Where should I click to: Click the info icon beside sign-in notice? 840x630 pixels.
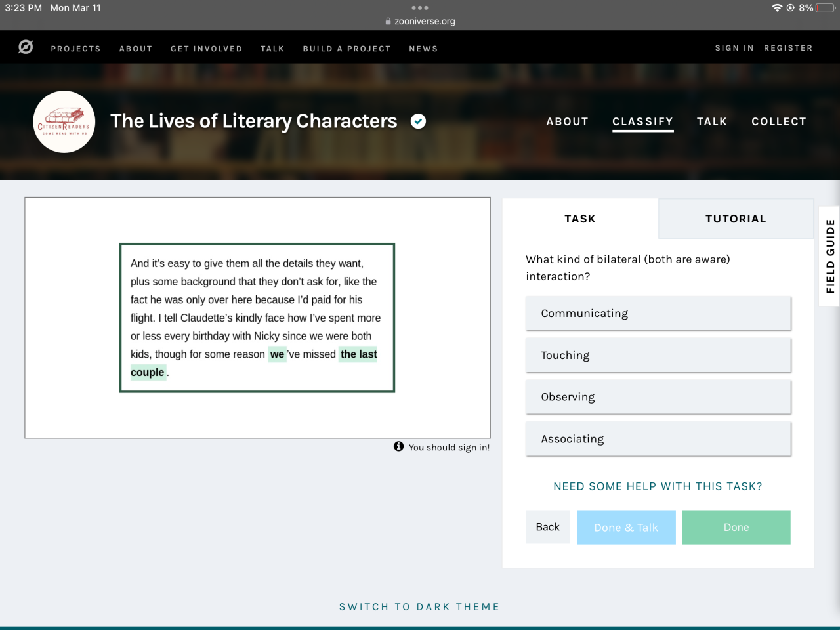click(x=398, y=446)
